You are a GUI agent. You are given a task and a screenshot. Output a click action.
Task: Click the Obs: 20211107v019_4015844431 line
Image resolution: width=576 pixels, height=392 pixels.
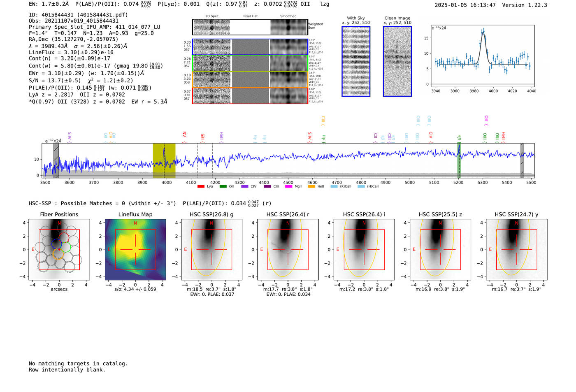[x=74, y=21]
